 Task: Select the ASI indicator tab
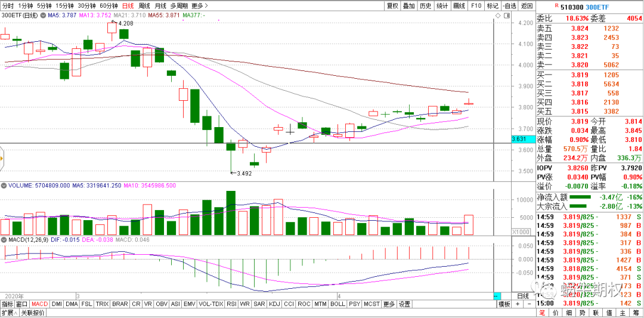click(x=176, y=304)
